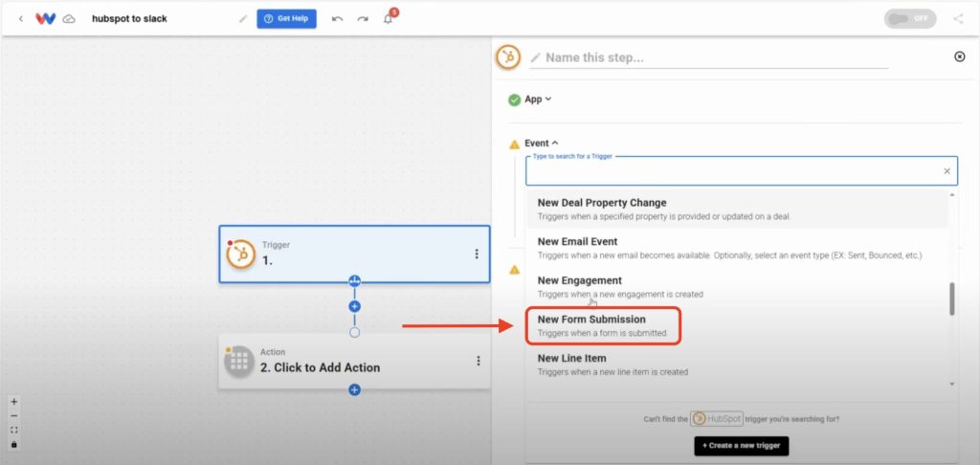
Task: Click the plus connector below Trigger
Action: [x=354, y=306]
